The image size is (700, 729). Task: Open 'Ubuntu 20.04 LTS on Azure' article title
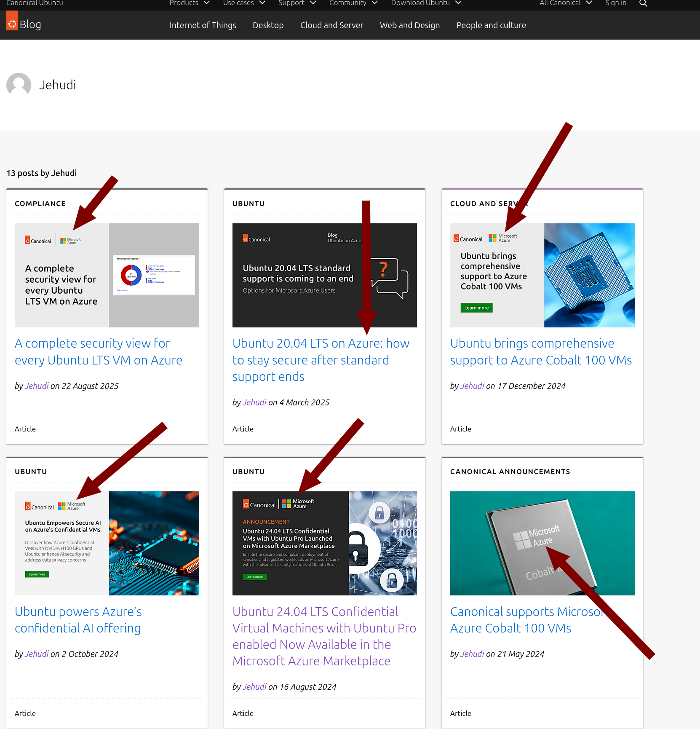coord(321,360)
